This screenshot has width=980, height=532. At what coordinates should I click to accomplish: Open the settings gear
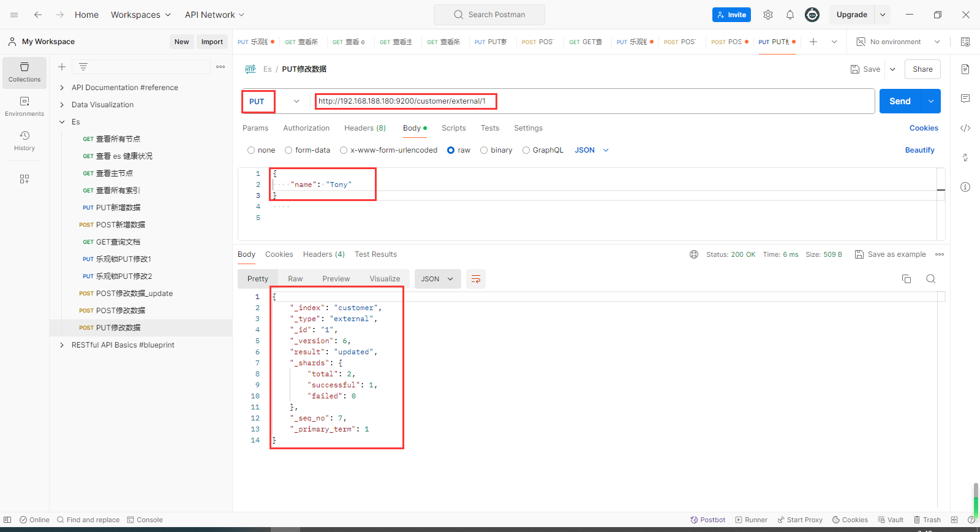pos(768,15)
